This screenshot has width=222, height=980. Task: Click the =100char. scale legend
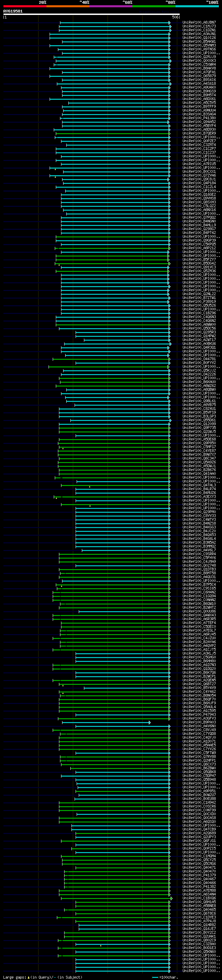coord(165,977)
